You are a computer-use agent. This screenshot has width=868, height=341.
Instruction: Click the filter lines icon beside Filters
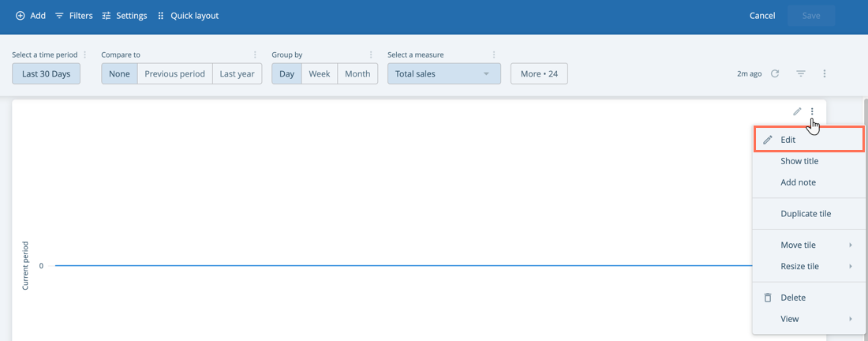[x=59, y=16]
